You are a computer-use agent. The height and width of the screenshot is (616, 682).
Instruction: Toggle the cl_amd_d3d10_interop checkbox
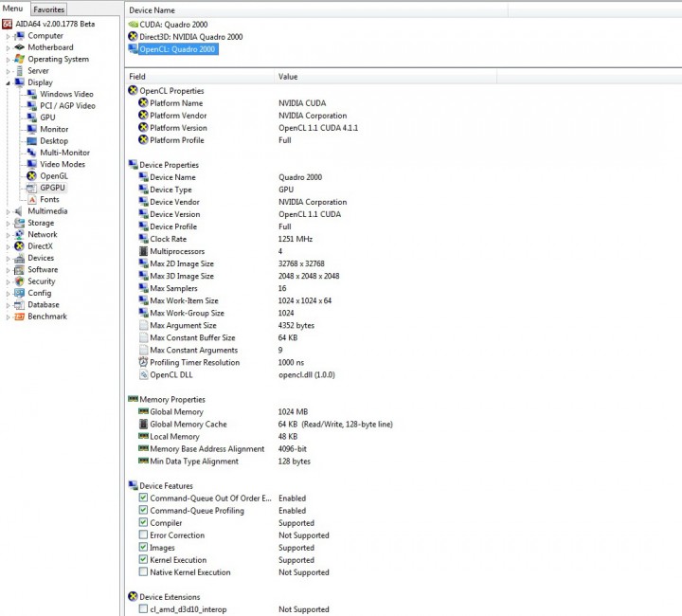pos(143,608)
